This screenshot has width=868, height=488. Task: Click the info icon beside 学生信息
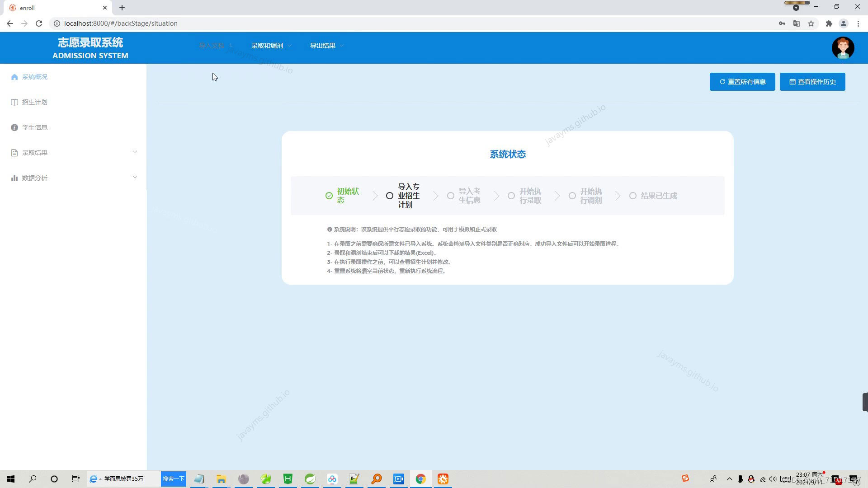coord(14,127)
